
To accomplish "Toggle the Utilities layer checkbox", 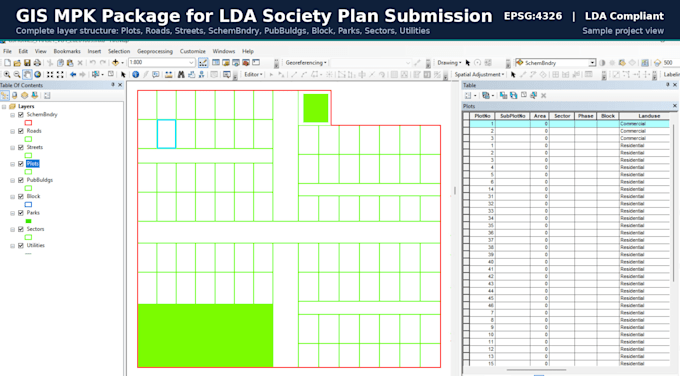I will click(x=21, y=245).
